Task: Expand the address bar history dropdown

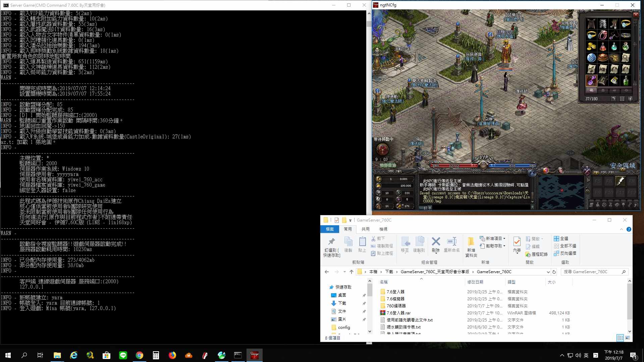Action: point(548,272)
